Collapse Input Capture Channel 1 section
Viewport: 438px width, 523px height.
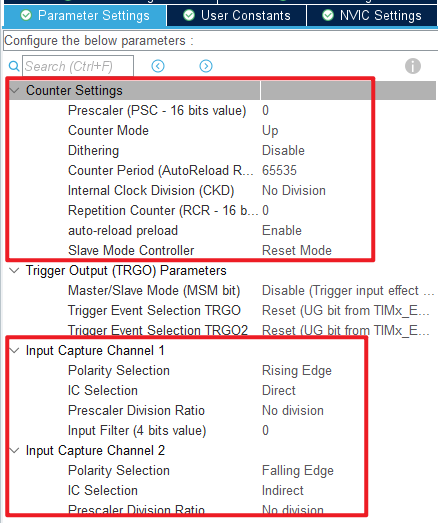[x=14, y=350]
